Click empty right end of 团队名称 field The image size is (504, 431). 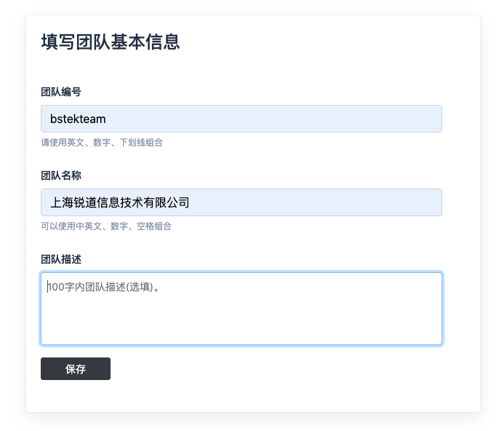(x=407, y=202)
